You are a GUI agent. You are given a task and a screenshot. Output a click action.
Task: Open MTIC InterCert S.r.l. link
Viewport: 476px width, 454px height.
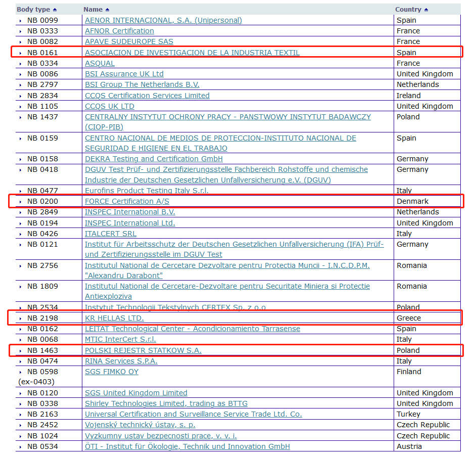tap(120, 340)
